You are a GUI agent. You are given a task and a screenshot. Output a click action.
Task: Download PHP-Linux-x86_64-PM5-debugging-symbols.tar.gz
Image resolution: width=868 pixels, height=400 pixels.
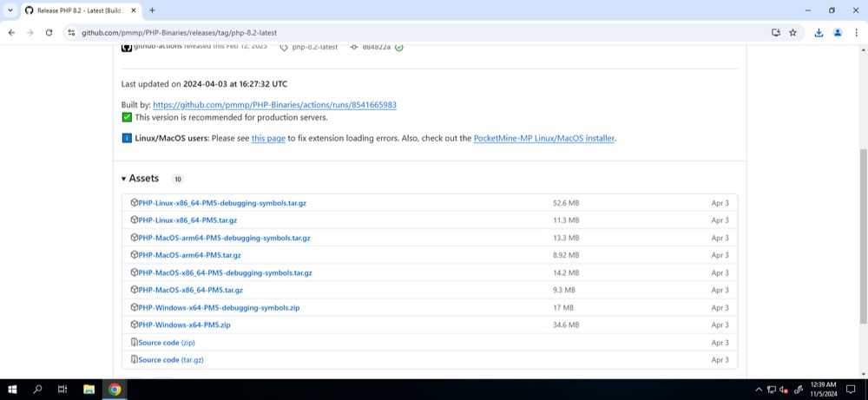coord(222,203)
